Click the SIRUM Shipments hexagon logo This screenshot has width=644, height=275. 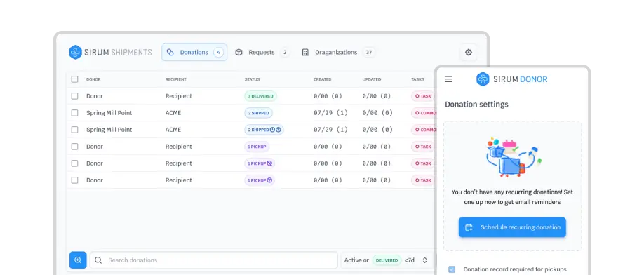point(75,52)
